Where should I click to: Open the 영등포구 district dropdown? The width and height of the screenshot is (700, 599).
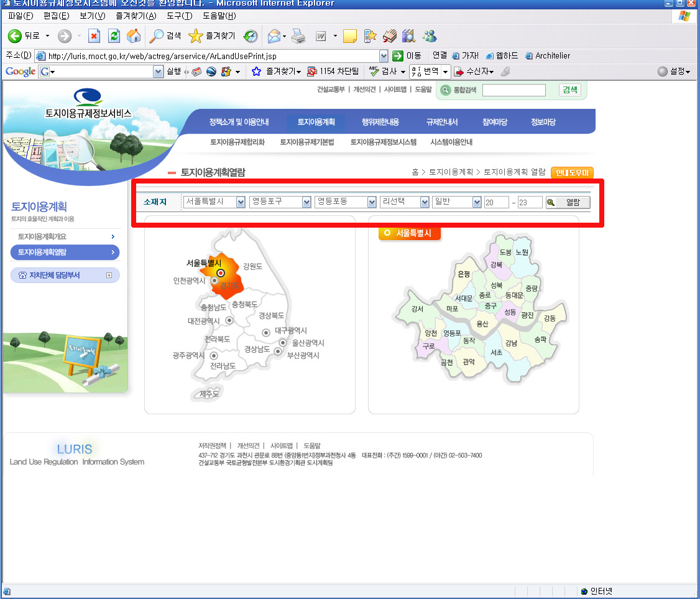306,202
